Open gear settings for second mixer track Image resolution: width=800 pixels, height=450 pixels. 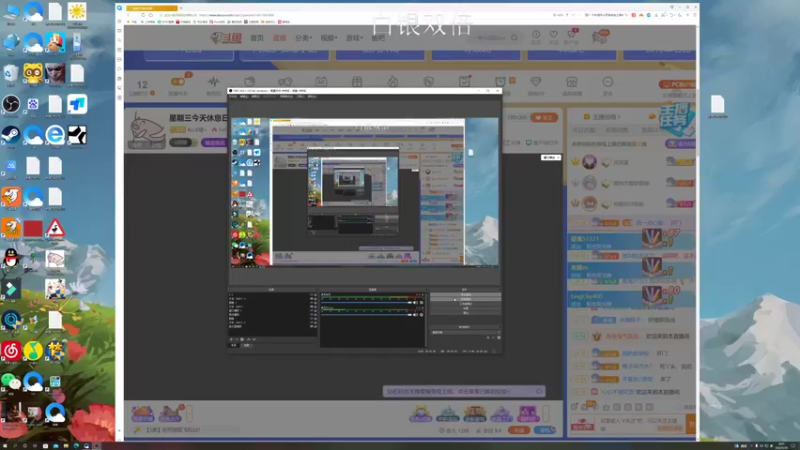click(421, 315)
